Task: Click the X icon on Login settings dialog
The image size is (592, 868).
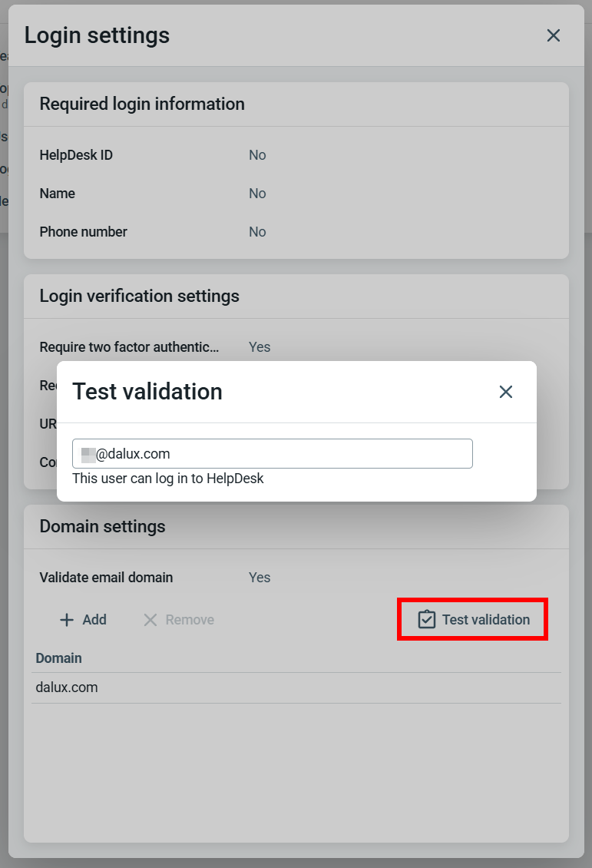Action: [553, 35]
